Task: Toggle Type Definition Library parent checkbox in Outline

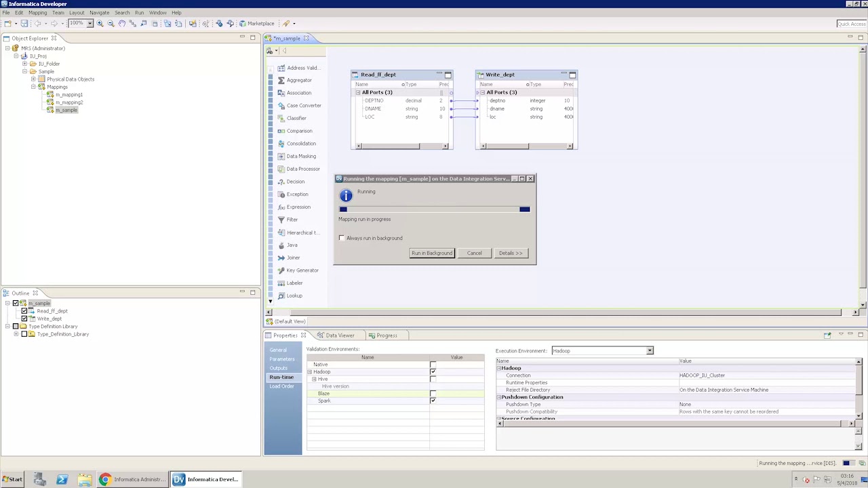Action: coord(16,327)
